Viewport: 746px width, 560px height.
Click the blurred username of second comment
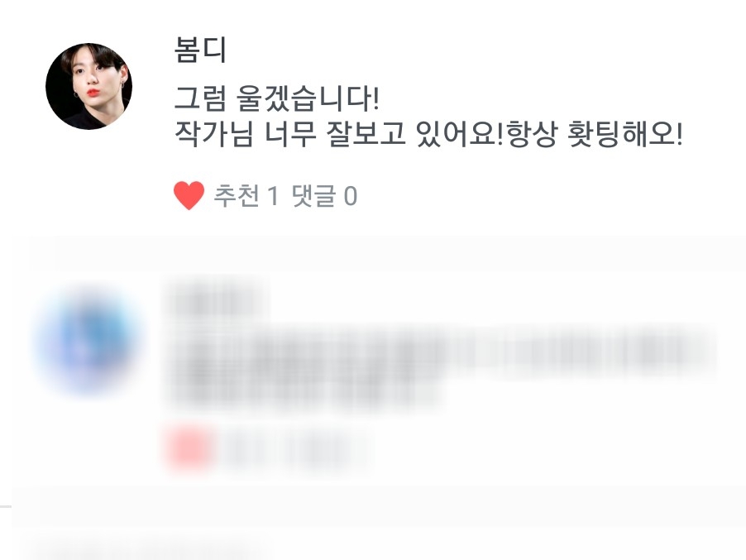tap(214, 299)
